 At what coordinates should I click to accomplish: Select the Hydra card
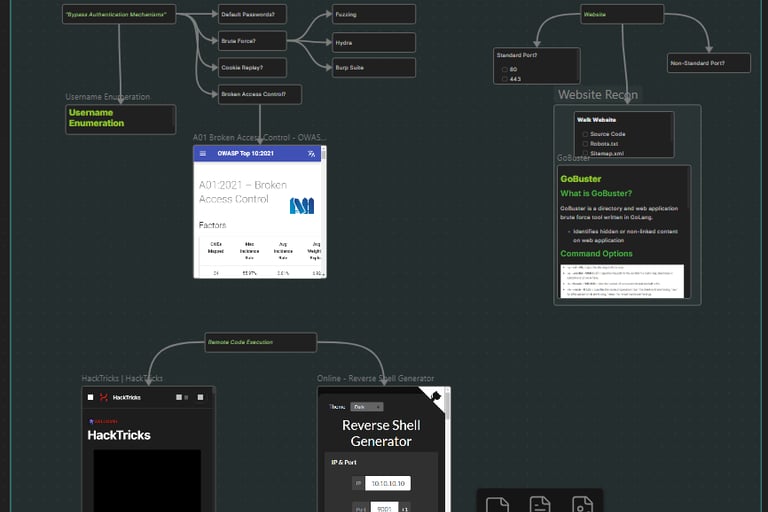pos(374,43)
